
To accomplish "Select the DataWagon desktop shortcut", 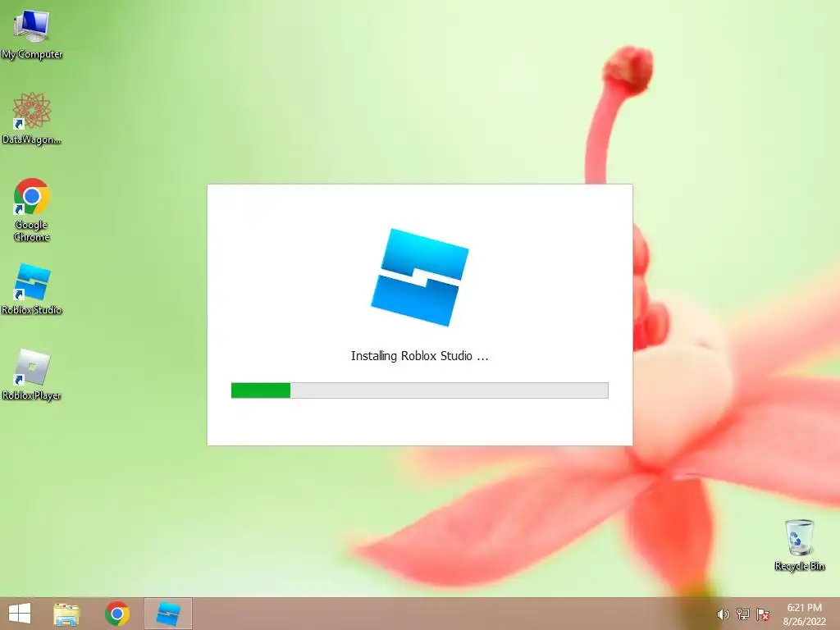I will [32, 118].
